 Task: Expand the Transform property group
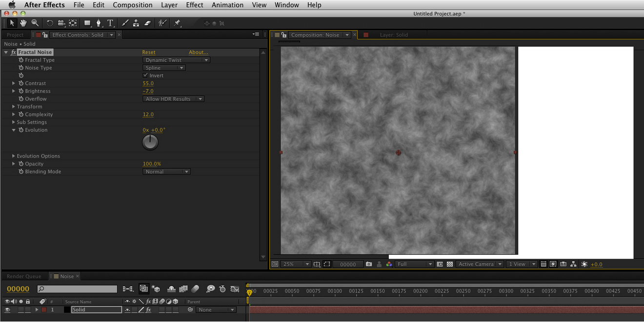pos(14,107)
